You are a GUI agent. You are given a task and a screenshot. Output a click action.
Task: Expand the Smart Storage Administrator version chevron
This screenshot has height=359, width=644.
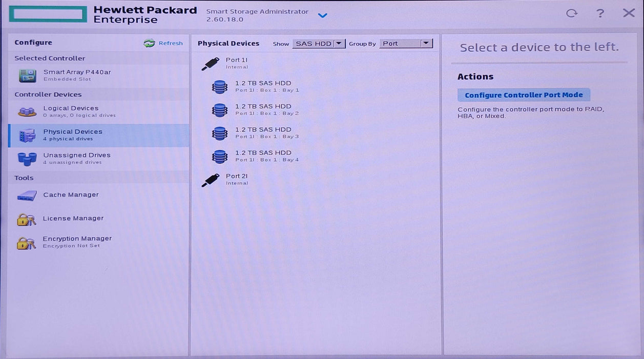[323, 16]
